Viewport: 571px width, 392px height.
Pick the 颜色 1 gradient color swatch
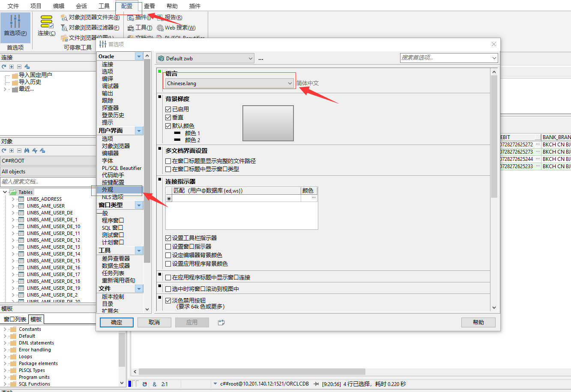[177, 134]
